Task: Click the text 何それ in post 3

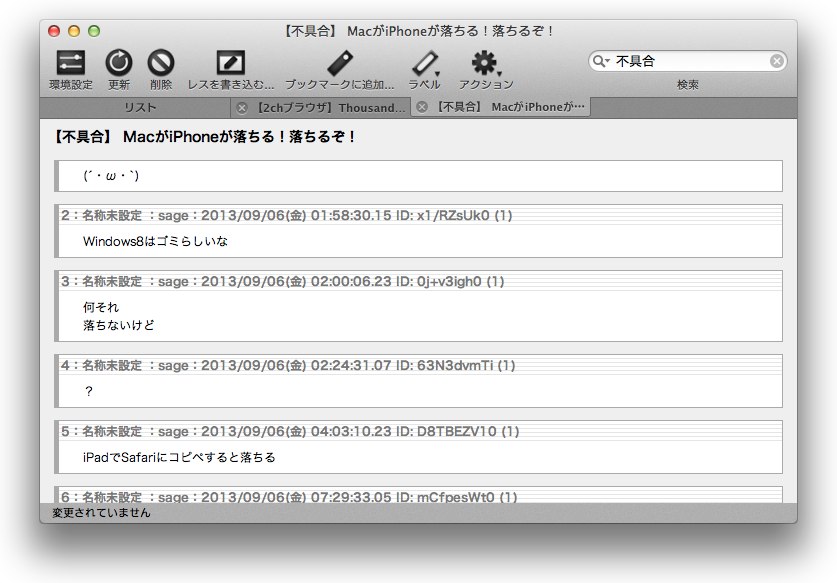Action: tap(101, 307)
